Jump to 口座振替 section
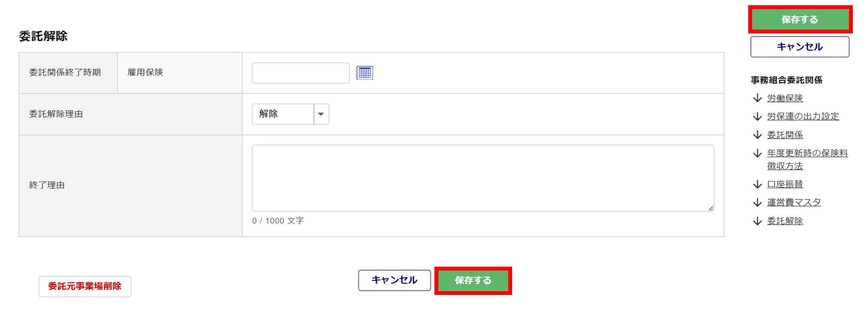Screen dimensions: 868x321 coord(785,184)
